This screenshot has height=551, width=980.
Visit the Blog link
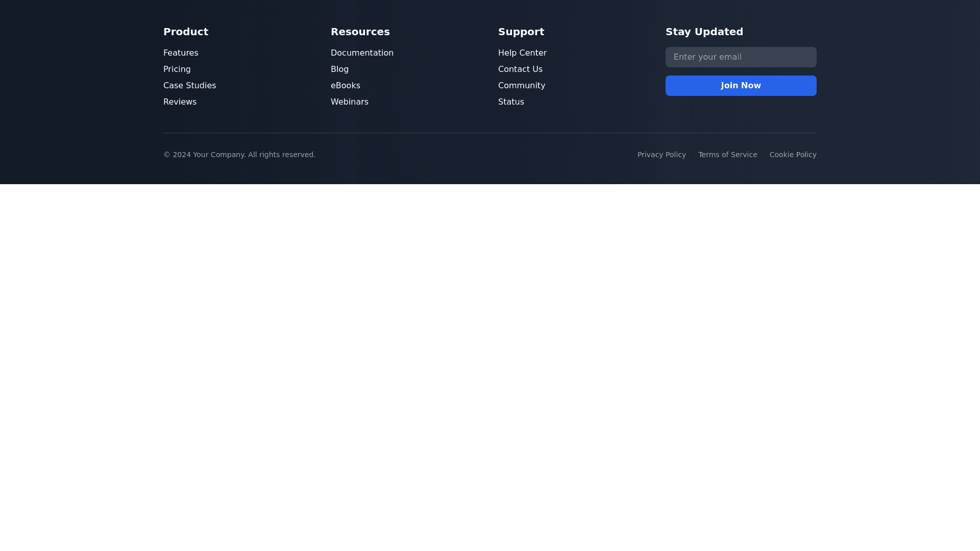point(339,69)
